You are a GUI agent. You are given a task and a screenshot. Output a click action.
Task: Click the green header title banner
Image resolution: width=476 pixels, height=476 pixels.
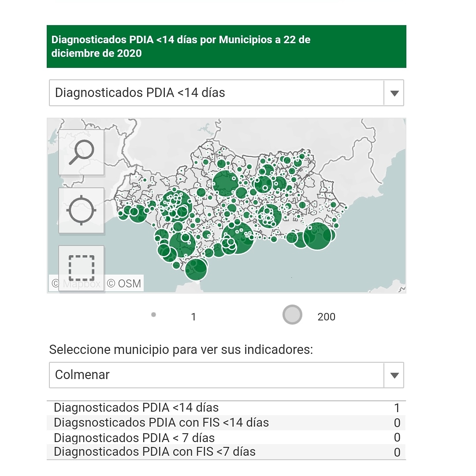(x=227, y=46)
